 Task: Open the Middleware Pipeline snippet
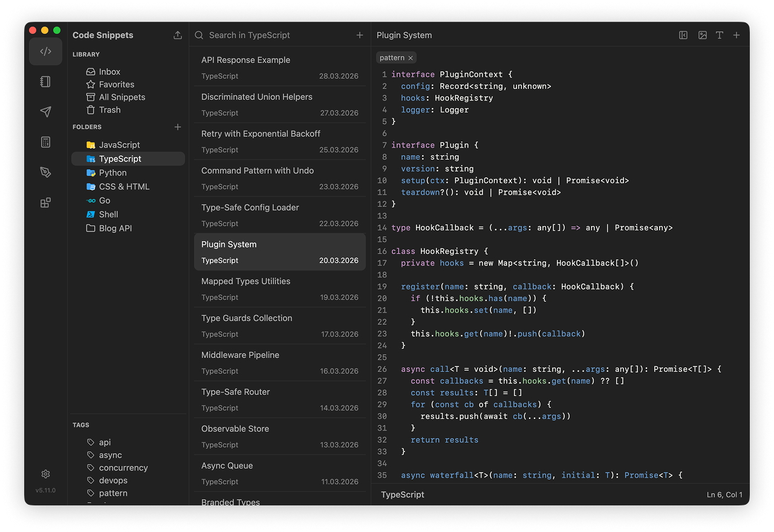280,363
